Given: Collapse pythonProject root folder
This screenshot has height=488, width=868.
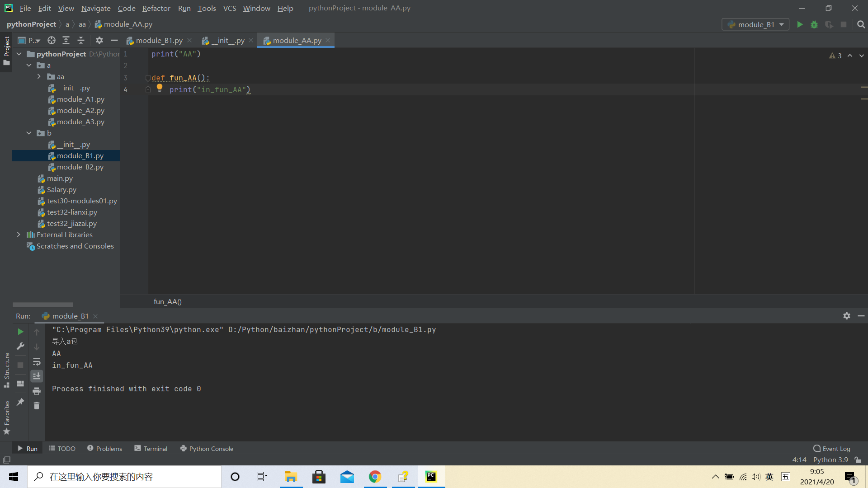Looking at the screenshot, I should click(x=19, y=54).
